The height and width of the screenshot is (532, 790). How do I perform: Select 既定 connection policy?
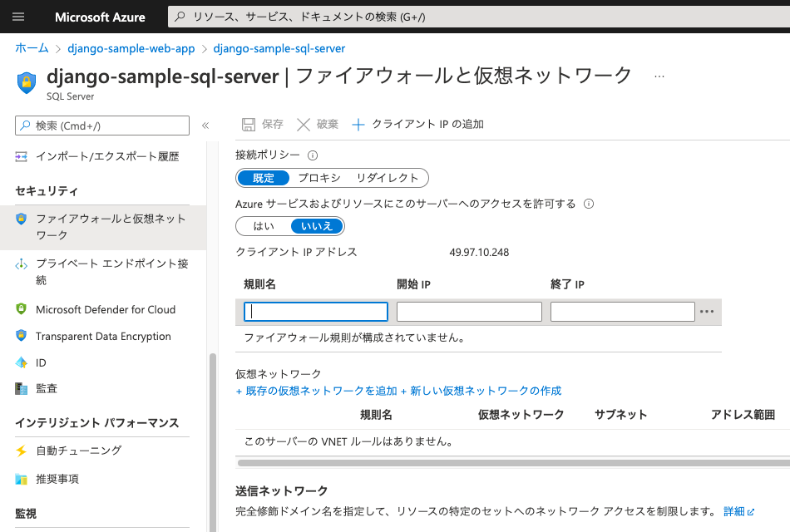264,178
